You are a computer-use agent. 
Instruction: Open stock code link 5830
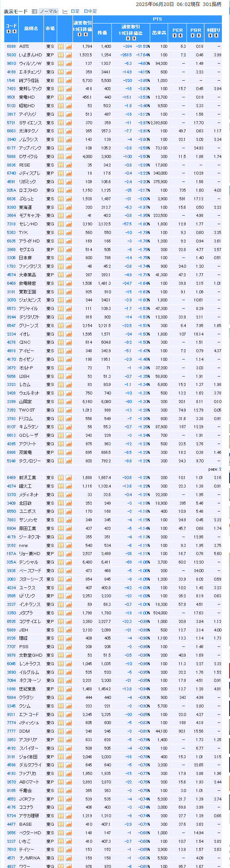point(11,55)
